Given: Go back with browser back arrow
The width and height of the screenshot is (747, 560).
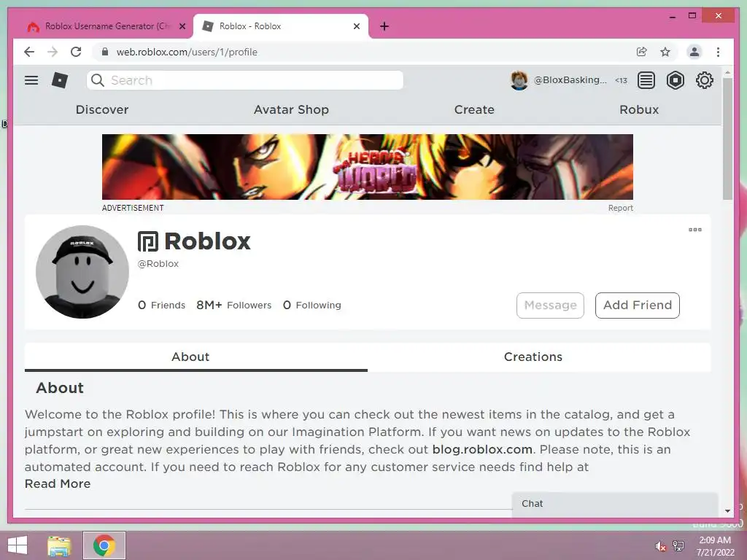Looking at the screenshot, I should pyautogui.click(x=29, y=52).
